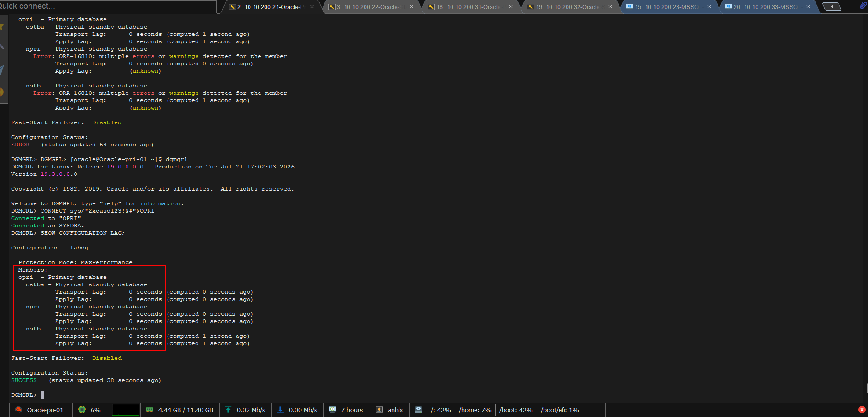868x417 pixels.
Task: Click the /: 42% disk entry
Action: [440, 410]
